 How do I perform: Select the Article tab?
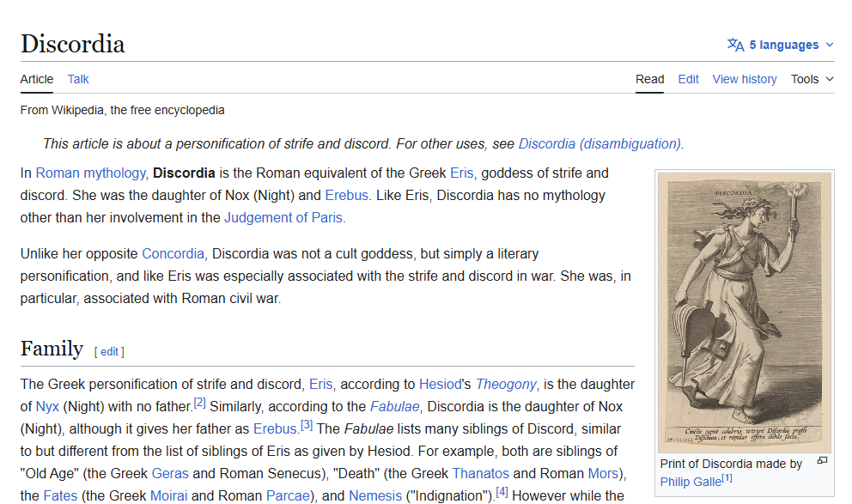click(x=37, y=79)
